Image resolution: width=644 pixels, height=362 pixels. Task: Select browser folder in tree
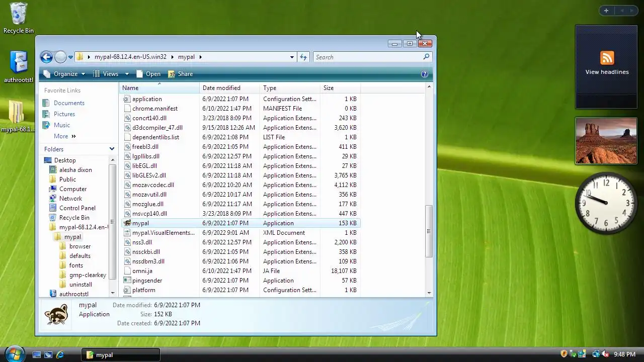[80, 246]
